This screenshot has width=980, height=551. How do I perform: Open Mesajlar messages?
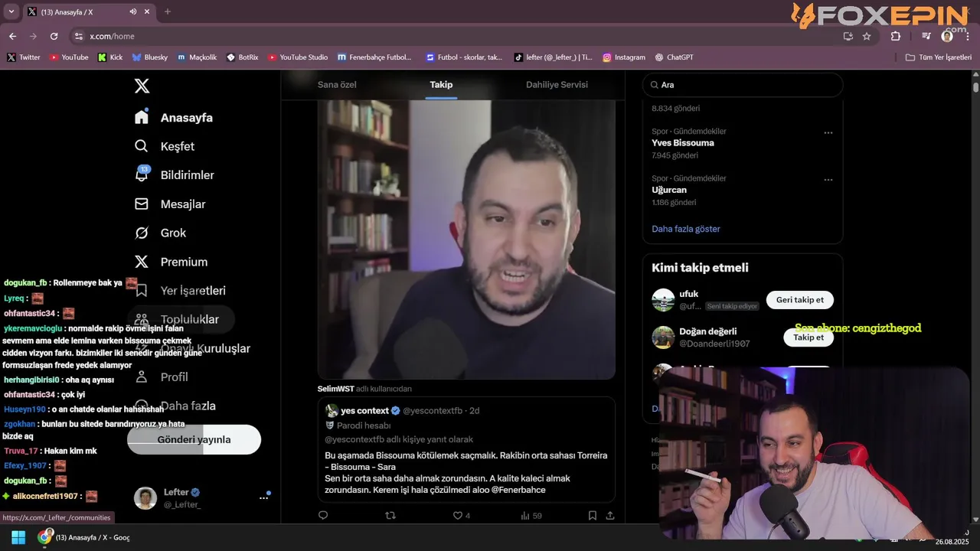pyautogui.click(x=170, y=204)
